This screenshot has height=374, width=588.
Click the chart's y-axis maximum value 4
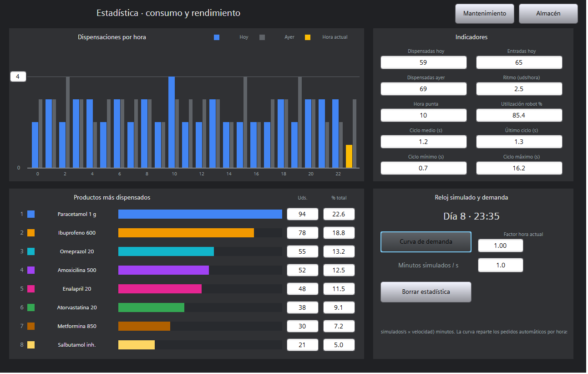[18, 77]
